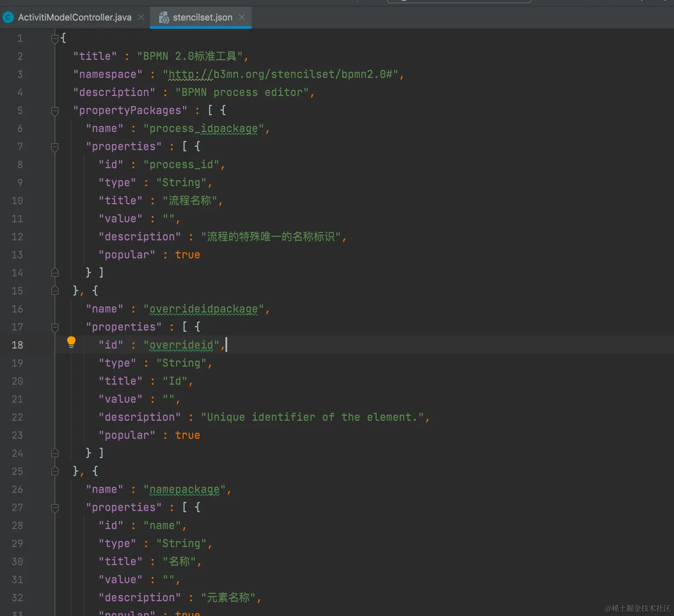This screenshot has width=674, height=616.
Task: Click the JSON file icon on stencilset tab
Action: coord(164,18)
